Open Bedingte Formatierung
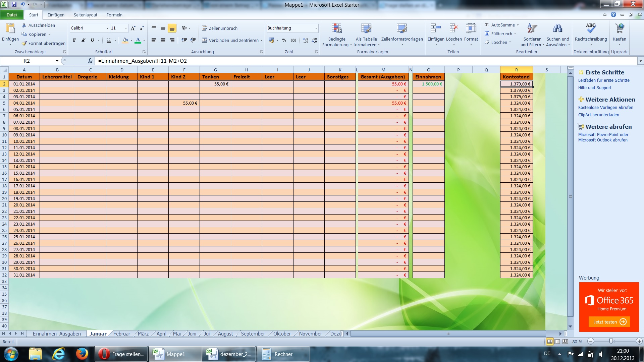The image size is (644, 362). [x=336, y=35]
